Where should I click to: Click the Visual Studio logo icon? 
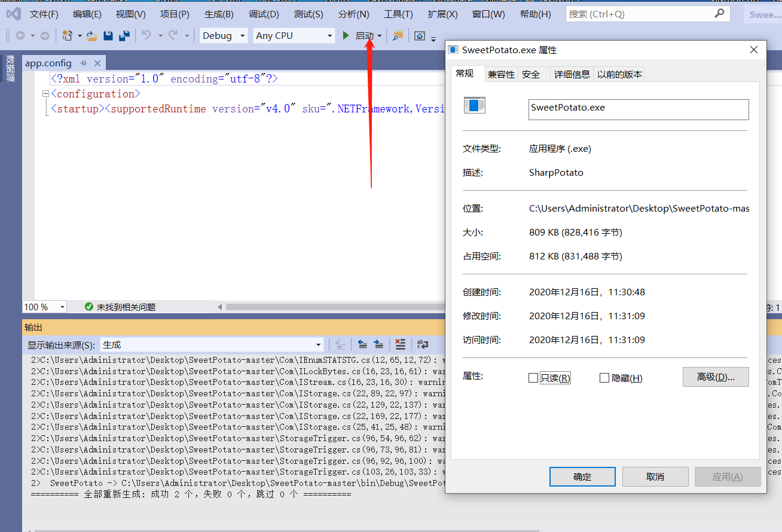(13, 14)
